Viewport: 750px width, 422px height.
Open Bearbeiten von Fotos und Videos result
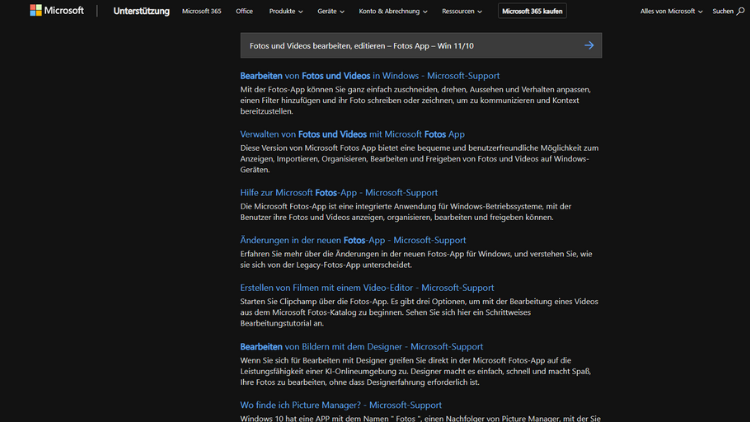(x=369, y=76)
